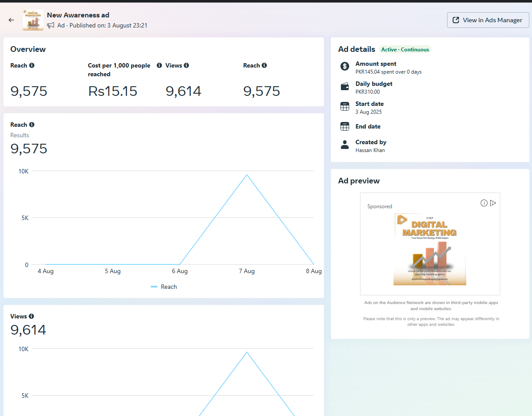The width and height of the screenshot is (532, 416).
Task: Click the Amount spent dollar icon
Action: click(345, 66)
